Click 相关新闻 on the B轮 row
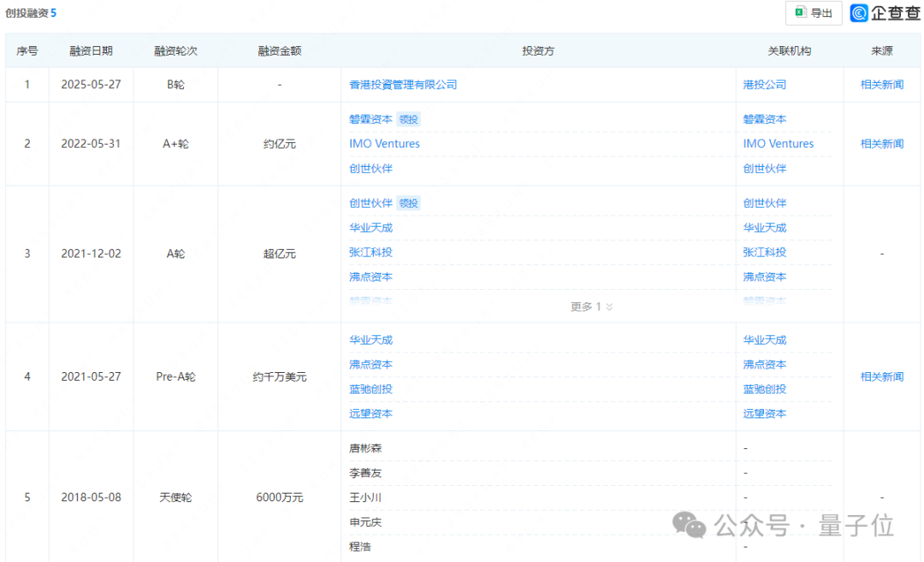The image size is (924, 562). [x=881, y=84]
